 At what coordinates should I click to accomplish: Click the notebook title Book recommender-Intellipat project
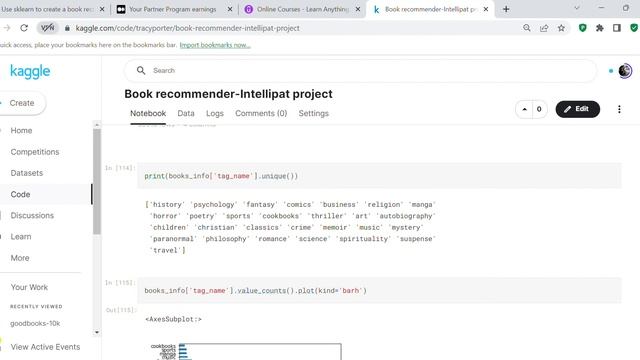pyautogui.click(x=229, y=94)
